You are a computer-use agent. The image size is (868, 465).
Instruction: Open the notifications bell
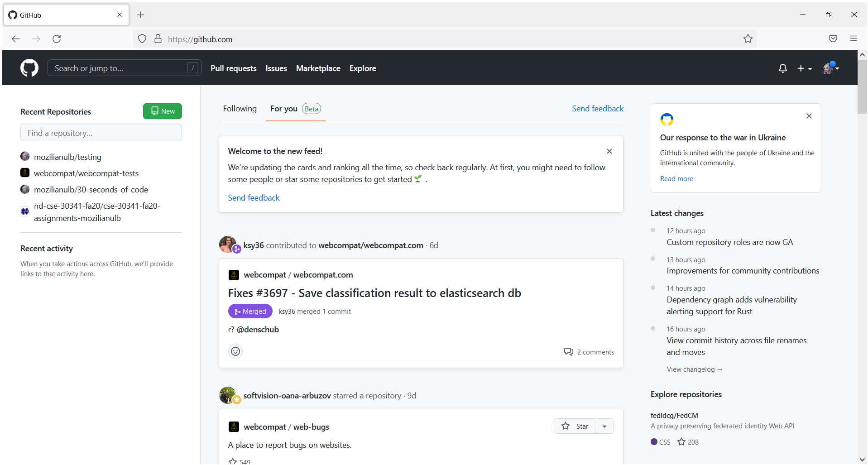[782, 68]
